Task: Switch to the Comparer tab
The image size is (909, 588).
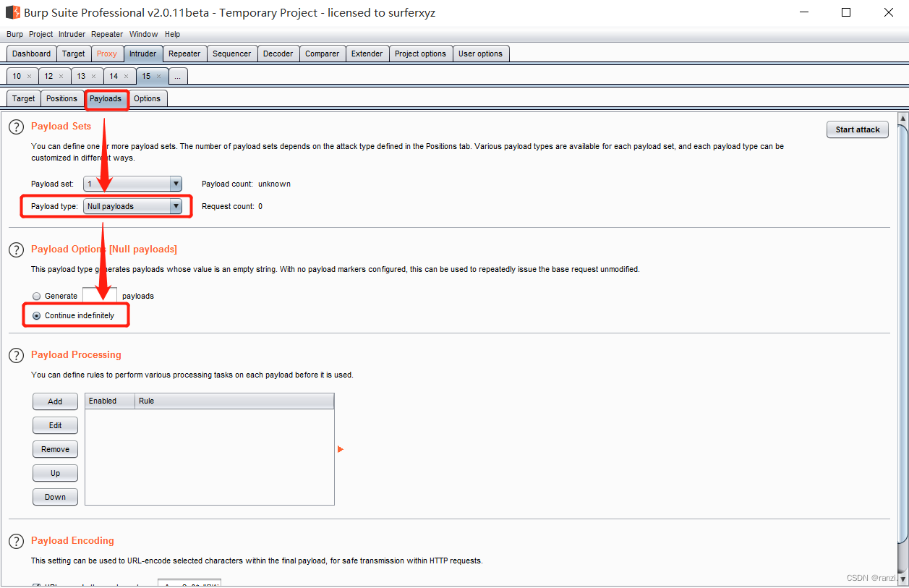Action: point(323,54)
